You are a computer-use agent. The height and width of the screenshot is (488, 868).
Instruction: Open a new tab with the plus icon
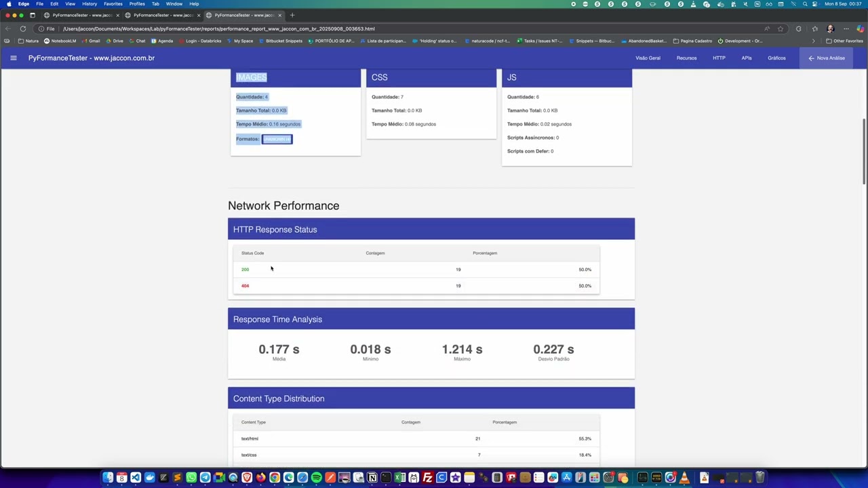tap(292, 15)
